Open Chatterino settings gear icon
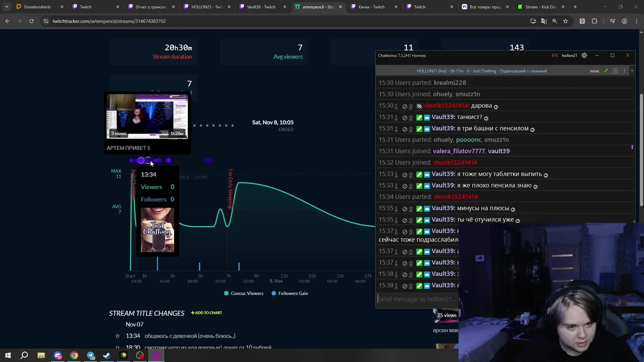The image size is (644, 362). click(x=584, y=55)
